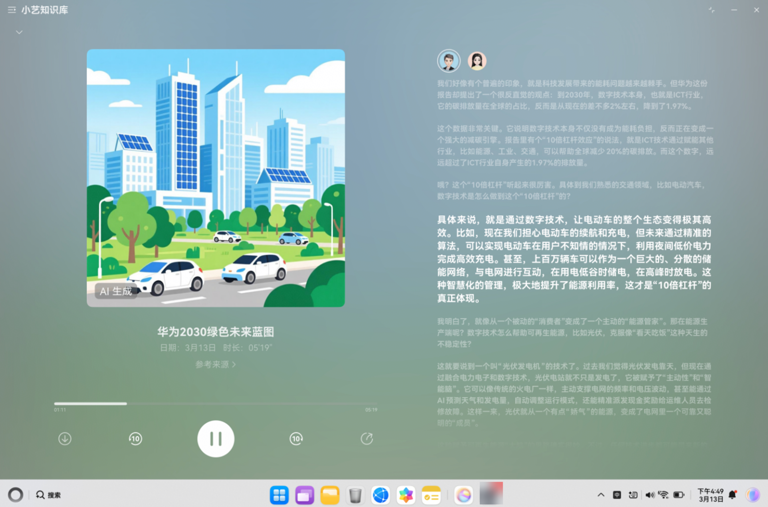Open notifications with the bell icon
Viewport: 768px width, 507px height.
(x=733, y=495)
